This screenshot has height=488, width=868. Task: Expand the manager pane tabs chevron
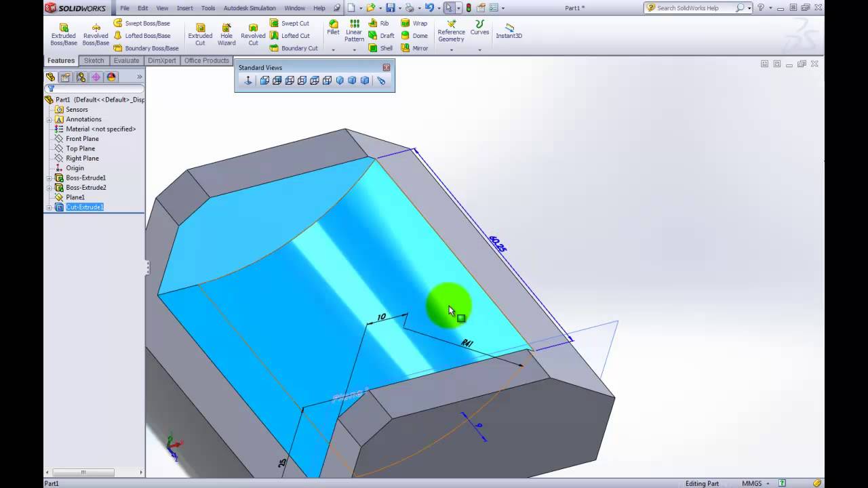140,77
